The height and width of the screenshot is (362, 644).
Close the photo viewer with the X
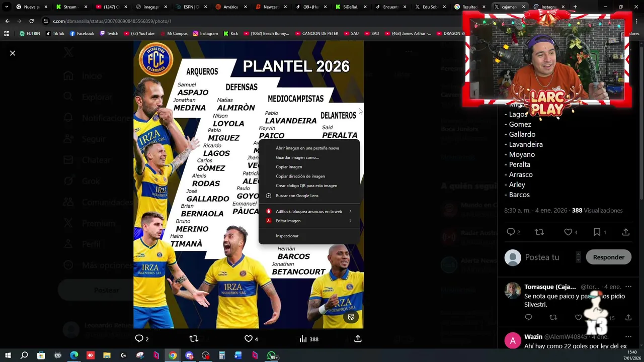pos(13,53)
